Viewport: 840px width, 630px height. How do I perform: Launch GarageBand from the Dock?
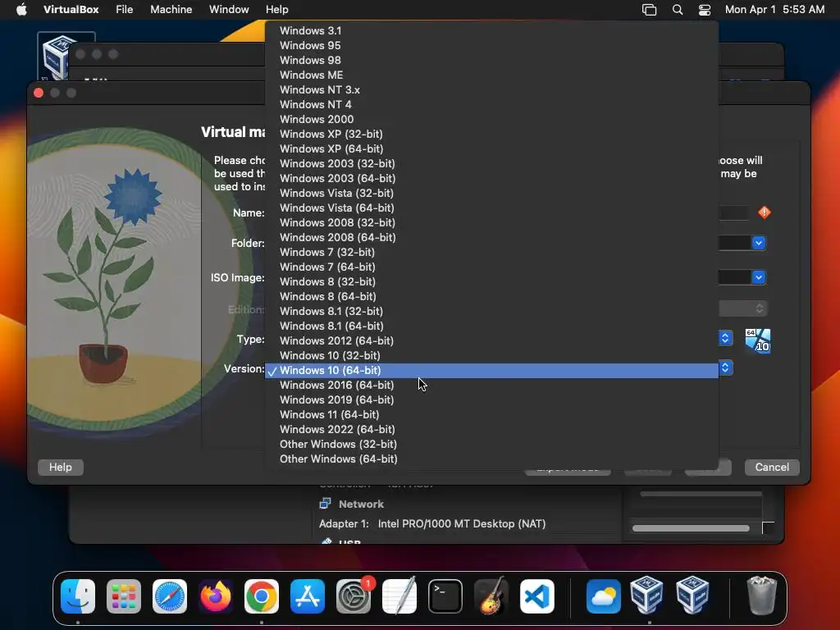point(491,596)
